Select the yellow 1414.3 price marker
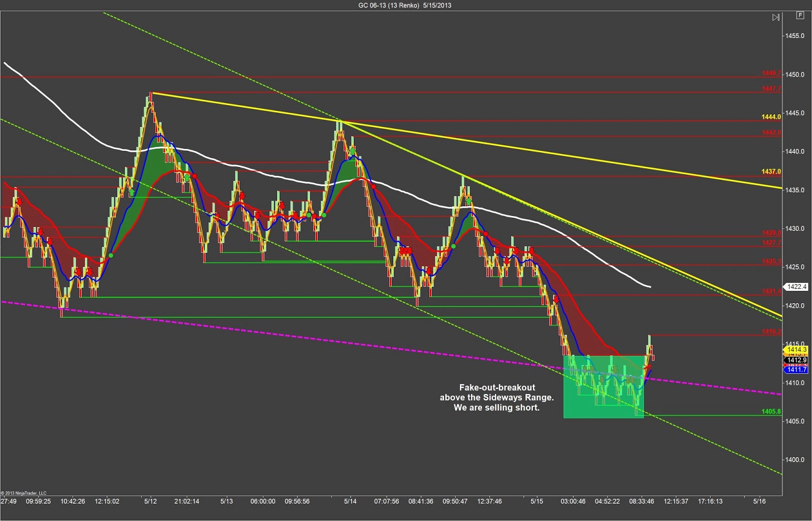This screenshot has width=812, height=521. click(x=796, y=349)
